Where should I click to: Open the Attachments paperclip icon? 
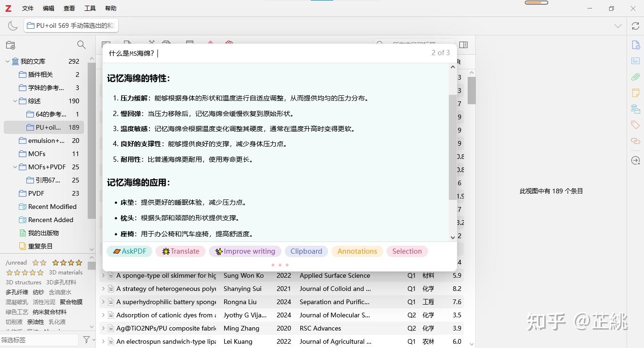coord(636,77)
